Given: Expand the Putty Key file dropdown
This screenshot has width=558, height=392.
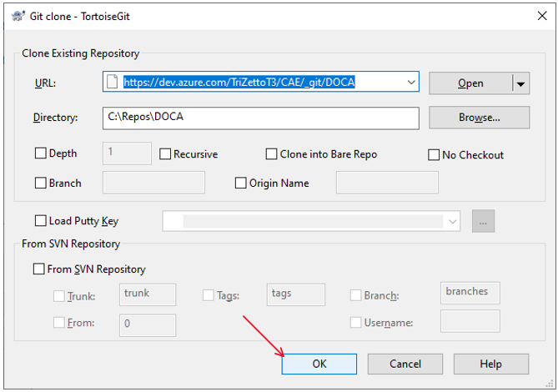Looking at the screenshot, I should [x=453, y=221].
